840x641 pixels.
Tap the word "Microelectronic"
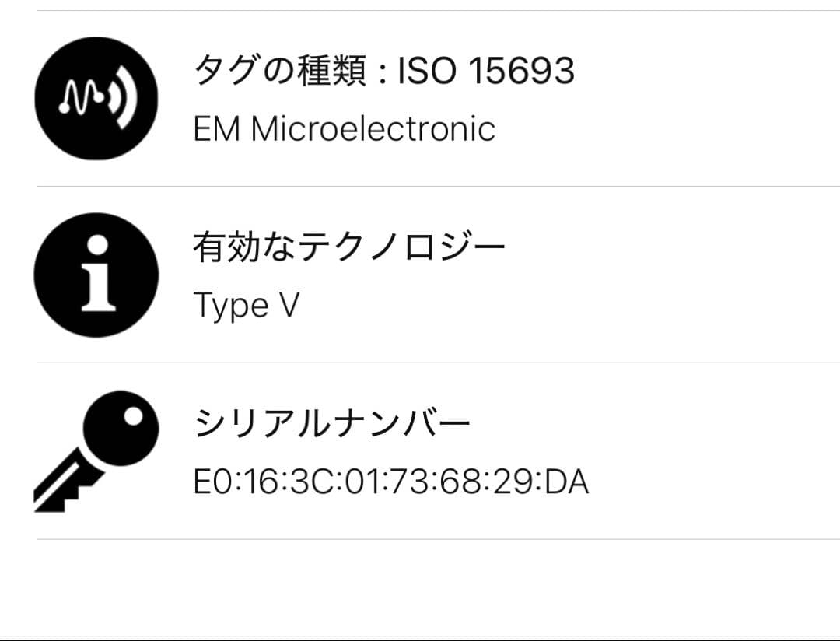tap(373, 129)
